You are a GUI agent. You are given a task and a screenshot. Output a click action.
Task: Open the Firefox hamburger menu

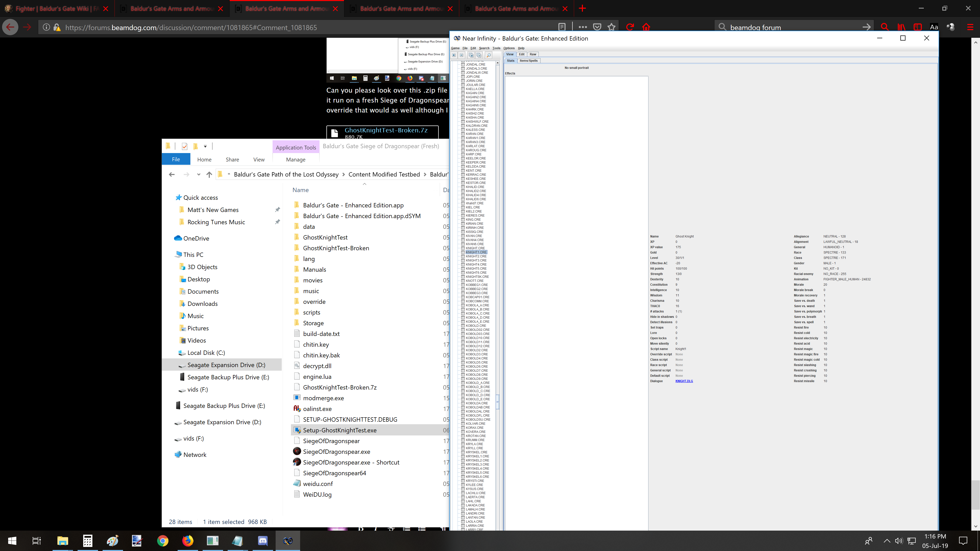pos(970,27)
